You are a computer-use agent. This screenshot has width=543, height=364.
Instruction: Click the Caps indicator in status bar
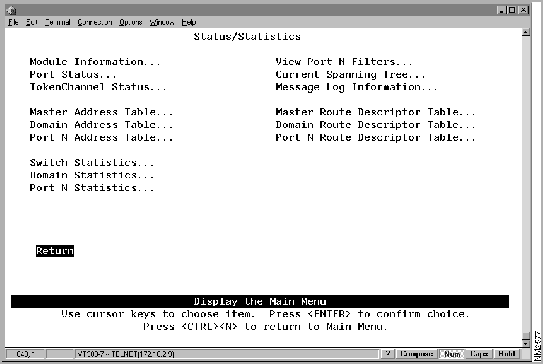479,354
